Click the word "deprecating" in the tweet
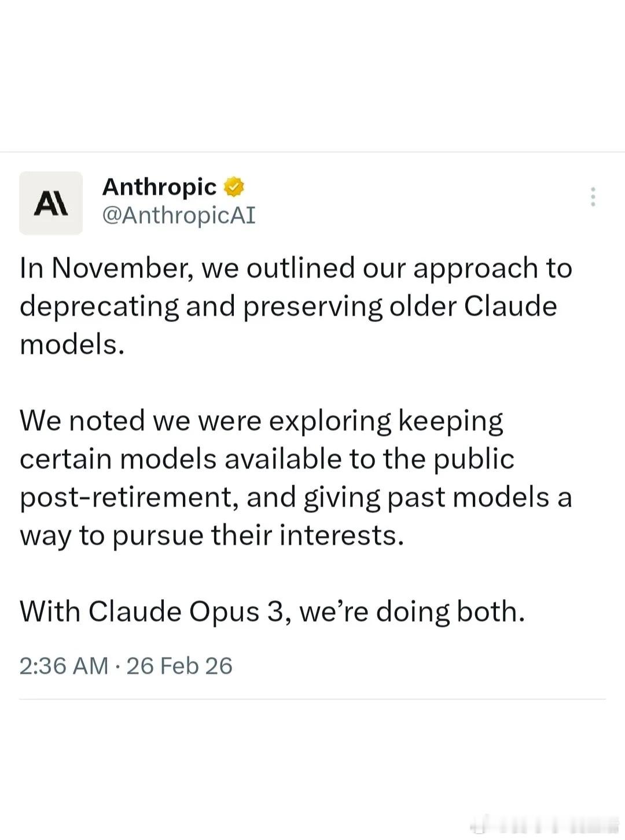This screenshot has height=840, width=625. point(99,306)
